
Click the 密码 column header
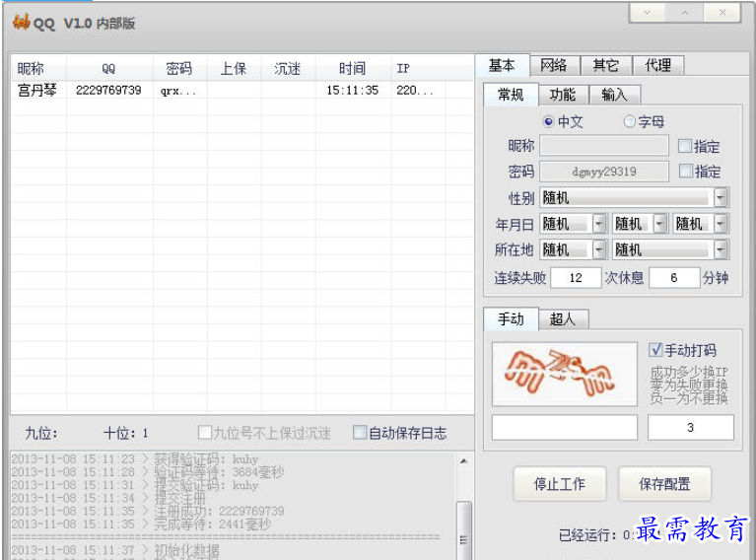coord(179,68)
